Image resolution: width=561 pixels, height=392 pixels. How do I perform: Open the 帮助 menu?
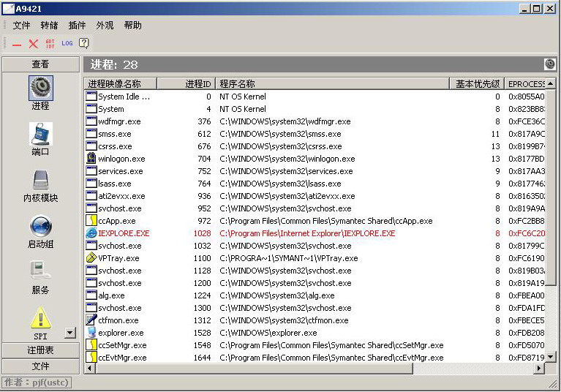click(x=132, y=26)
